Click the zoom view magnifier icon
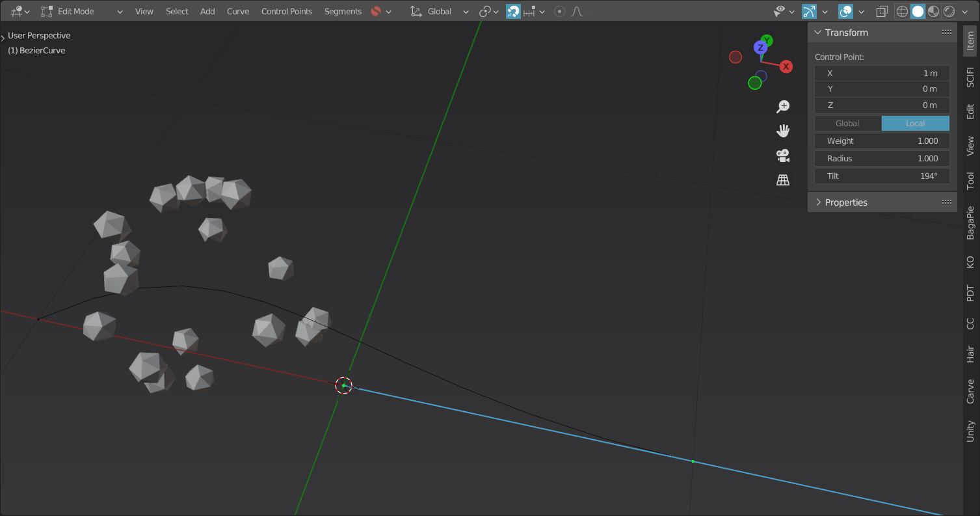 tap(783, 107)
